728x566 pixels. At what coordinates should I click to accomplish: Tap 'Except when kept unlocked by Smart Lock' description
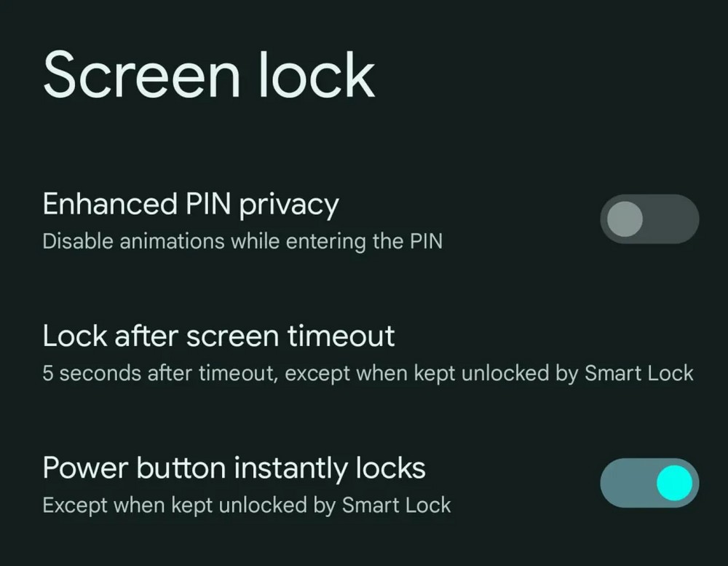pos(247,505)
